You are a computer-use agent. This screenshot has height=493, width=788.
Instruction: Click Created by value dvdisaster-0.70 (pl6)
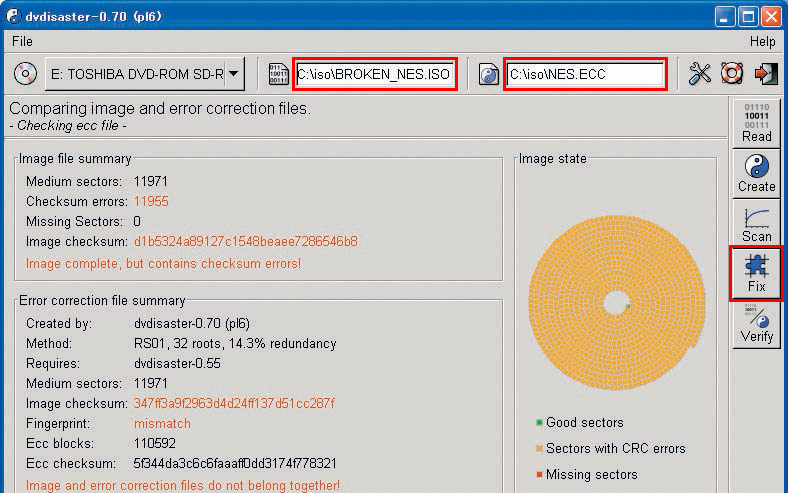(192, 324)
